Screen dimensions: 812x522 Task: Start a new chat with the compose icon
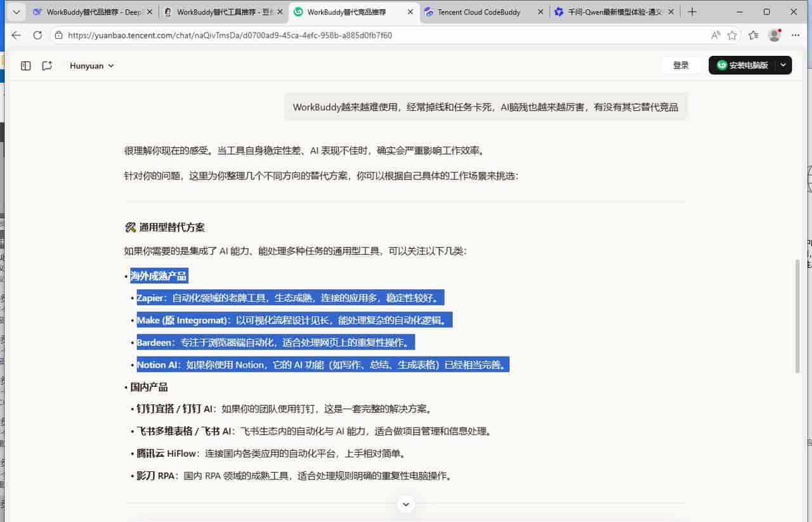point(47,65)
